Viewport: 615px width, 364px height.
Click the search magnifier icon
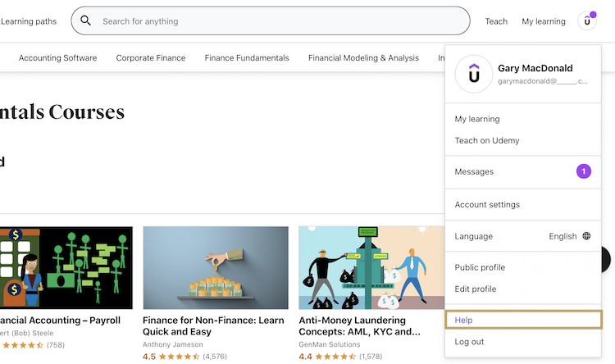point(85,21)
